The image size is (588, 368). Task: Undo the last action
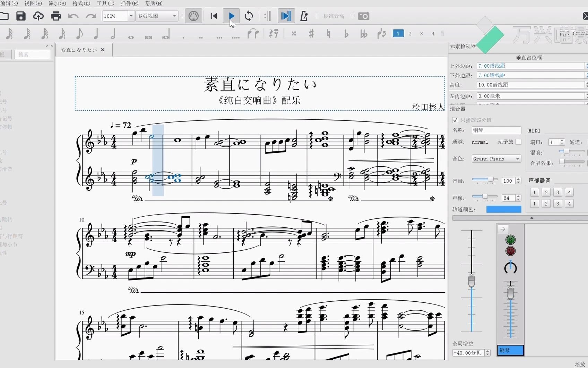73,16
